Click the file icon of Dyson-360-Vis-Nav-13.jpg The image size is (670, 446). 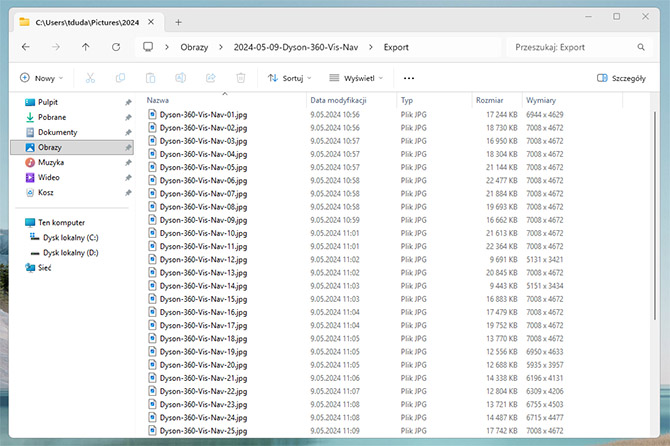152,272
